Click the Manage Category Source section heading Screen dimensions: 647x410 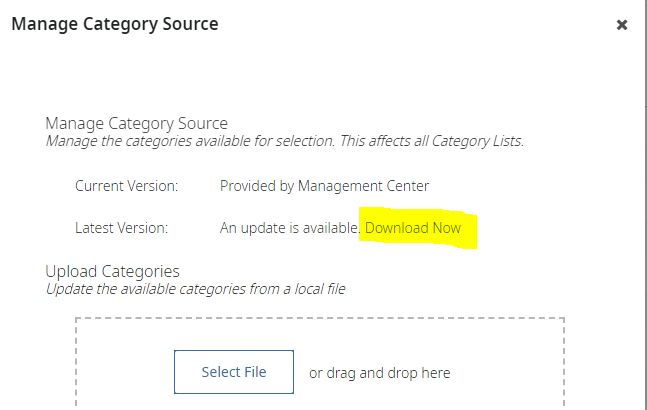[x=136, y=123]
